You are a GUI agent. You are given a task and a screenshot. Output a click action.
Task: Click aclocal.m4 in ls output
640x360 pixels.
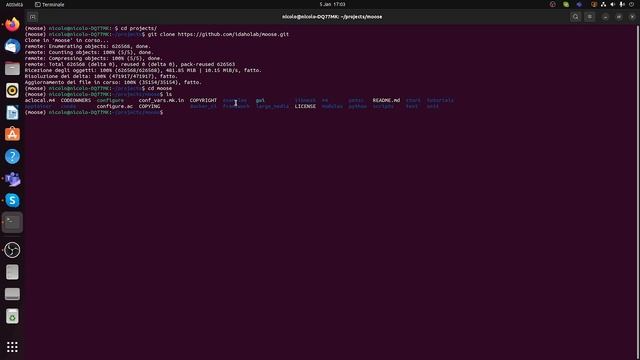(40, 100)
